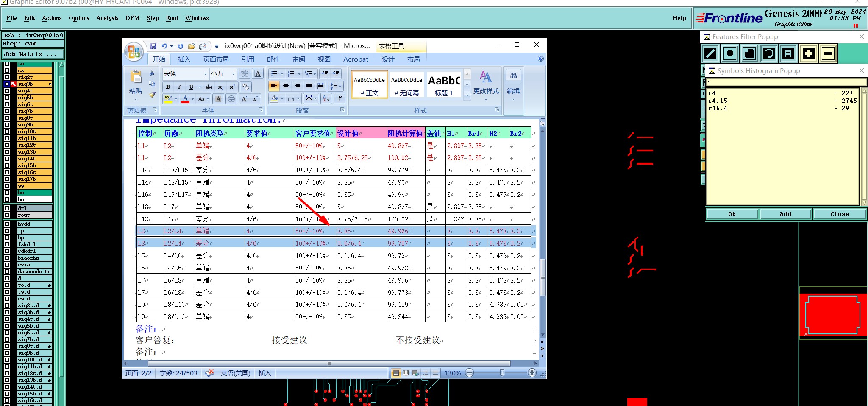Screen dimensions: 868x406
Task: Open the font name 宋体 dropdown
Action: pyautogui.click(x=206, y=74)
